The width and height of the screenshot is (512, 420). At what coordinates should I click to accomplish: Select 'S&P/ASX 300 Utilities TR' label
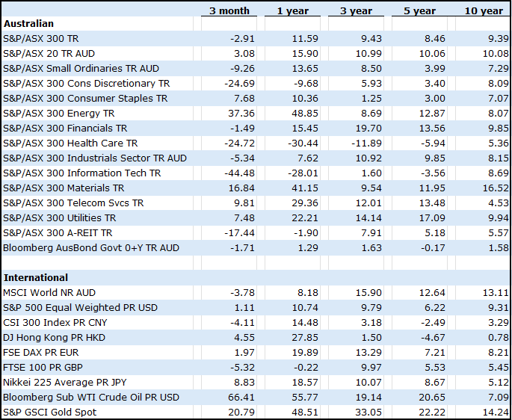(x=60, y=217)
